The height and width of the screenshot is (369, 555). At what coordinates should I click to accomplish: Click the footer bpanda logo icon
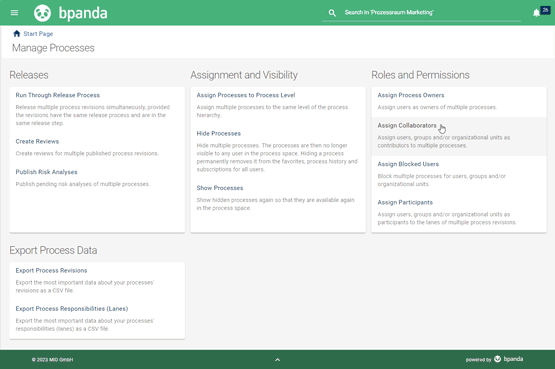(497, 359)
